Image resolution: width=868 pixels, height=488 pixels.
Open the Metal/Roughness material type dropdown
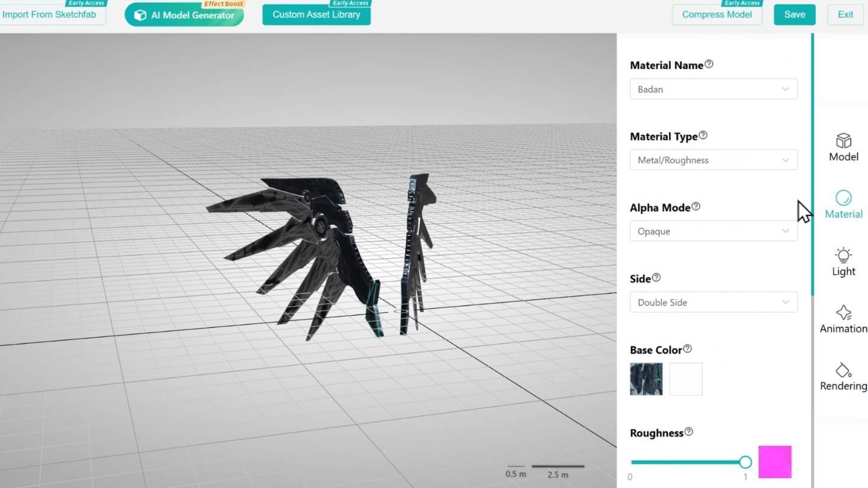coord(714,160)
